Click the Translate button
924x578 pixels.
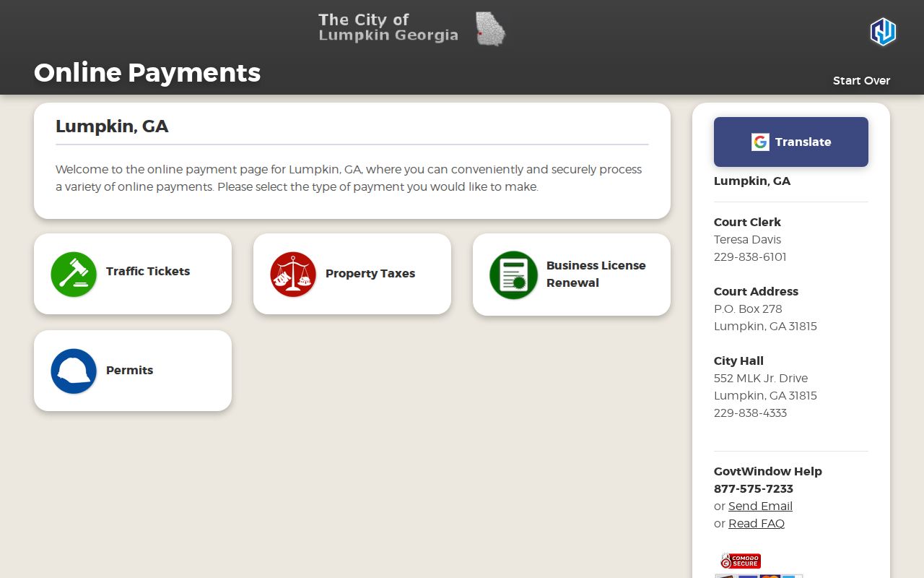791,142
